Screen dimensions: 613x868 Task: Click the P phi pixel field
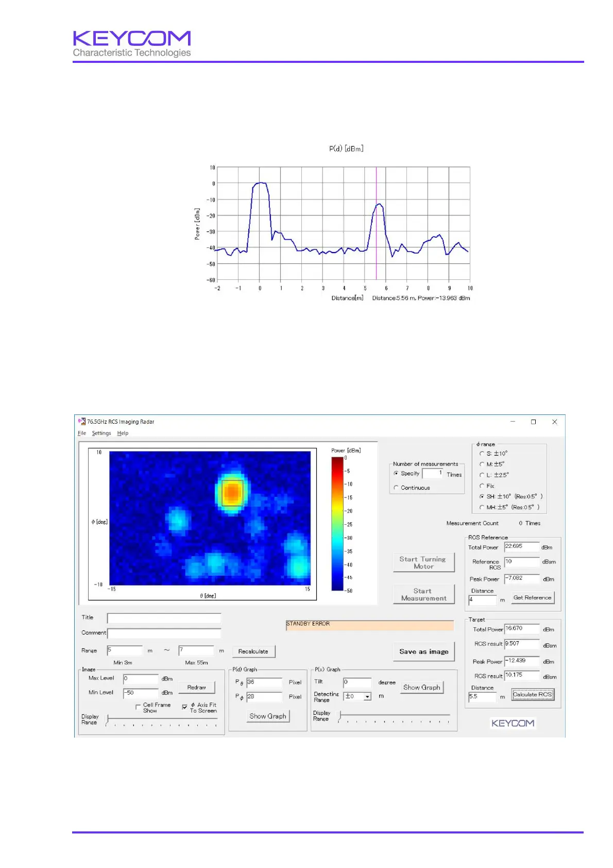click(x=264, y=697)
